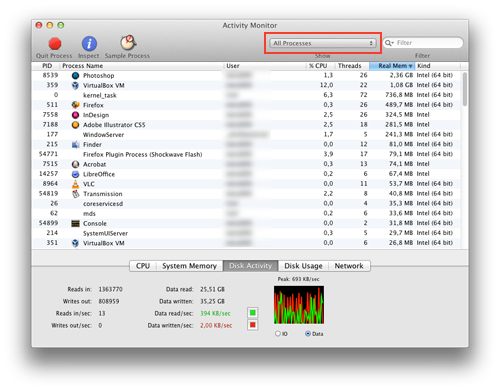
Task: Select the WindowServer process row
Action: pos(247,135)
